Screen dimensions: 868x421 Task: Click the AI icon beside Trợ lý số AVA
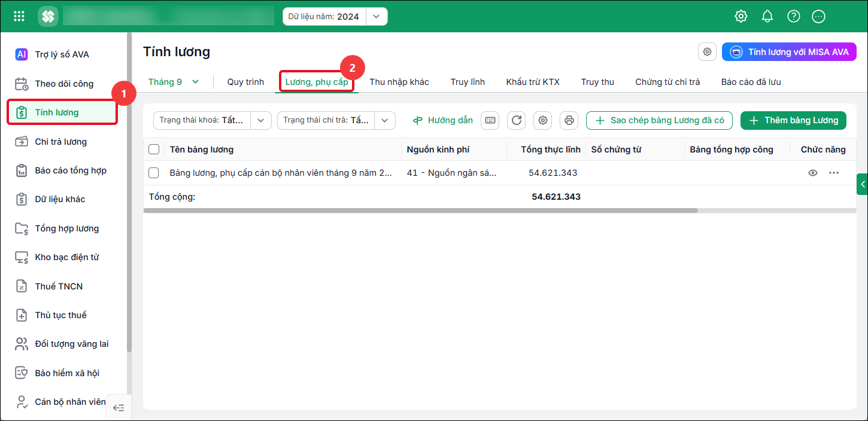point(22,54)
